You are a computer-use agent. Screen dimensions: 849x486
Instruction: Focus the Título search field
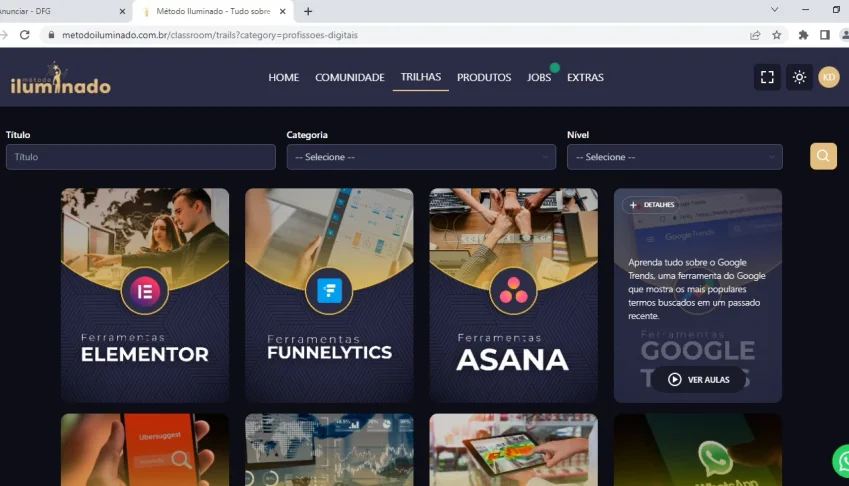click(x=141, y=157)
